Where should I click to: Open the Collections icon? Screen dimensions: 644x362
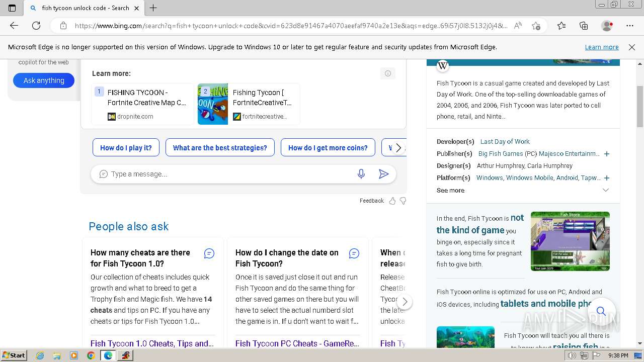coord(584,26)
